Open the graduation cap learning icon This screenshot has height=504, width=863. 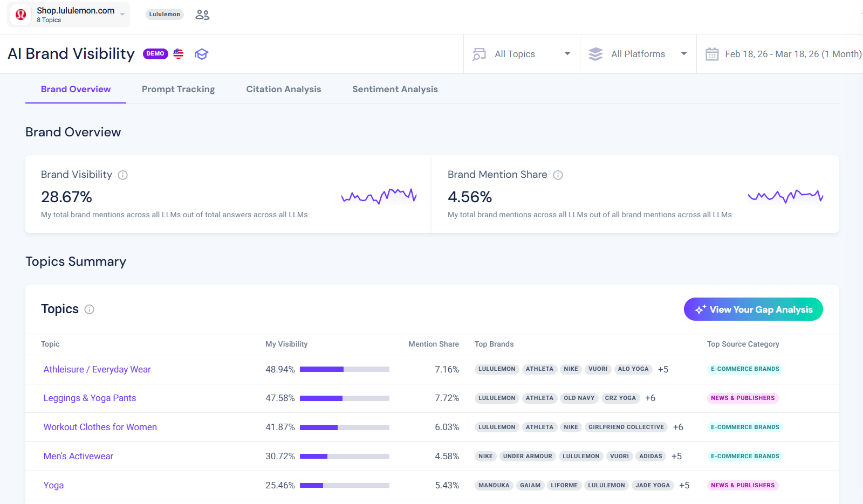point(201,54)
